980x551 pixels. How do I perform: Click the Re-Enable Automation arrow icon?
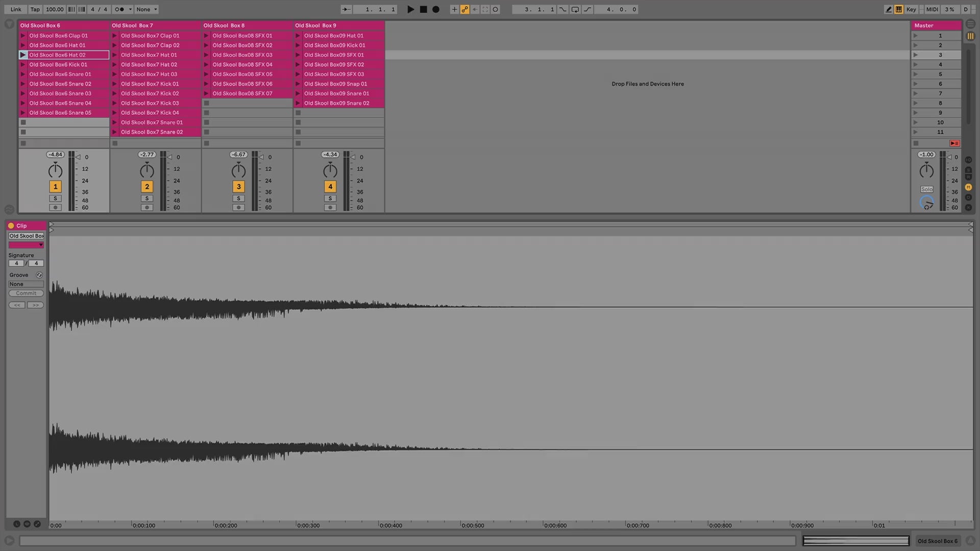pos(475,9)
